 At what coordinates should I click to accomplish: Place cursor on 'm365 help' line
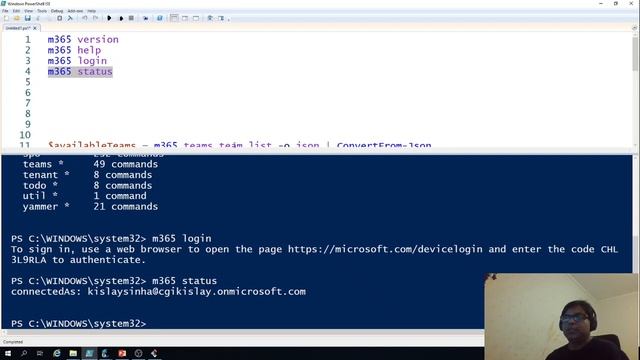tap(74, 50)
